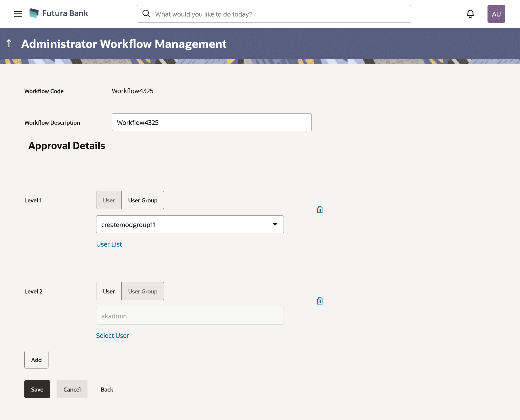Click the search magnifier icon
The width and height of the screenshot is (520, 420).
click(146, 14)
